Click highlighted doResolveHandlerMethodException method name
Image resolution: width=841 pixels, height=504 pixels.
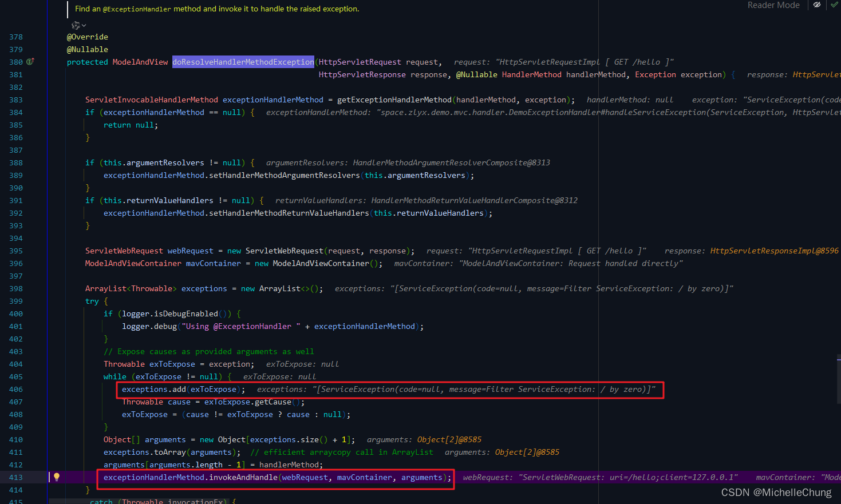(x=243, y=62)
